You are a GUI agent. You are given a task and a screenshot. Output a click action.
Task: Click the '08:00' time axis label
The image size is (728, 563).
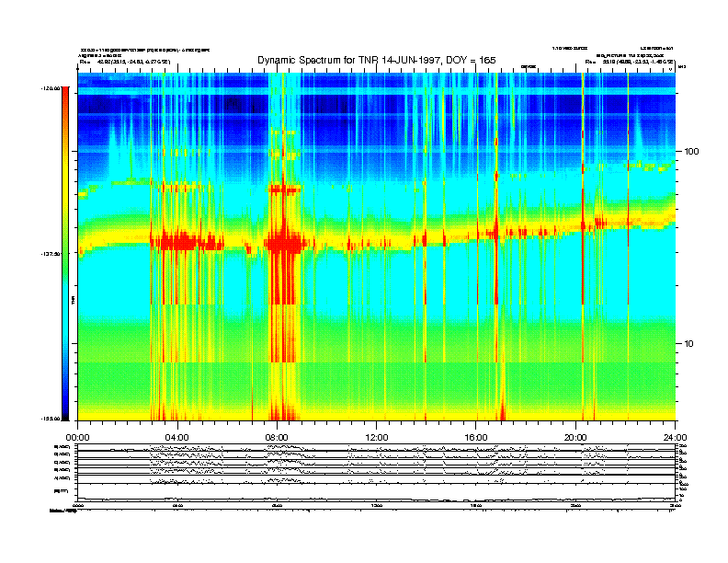(277, 438)
